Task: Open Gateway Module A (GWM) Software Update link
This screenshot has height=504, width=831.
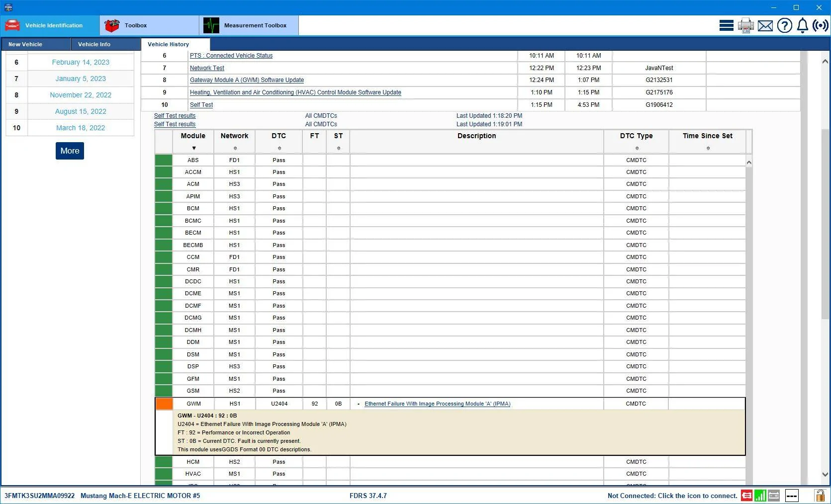Action: [x=247, y=80]
